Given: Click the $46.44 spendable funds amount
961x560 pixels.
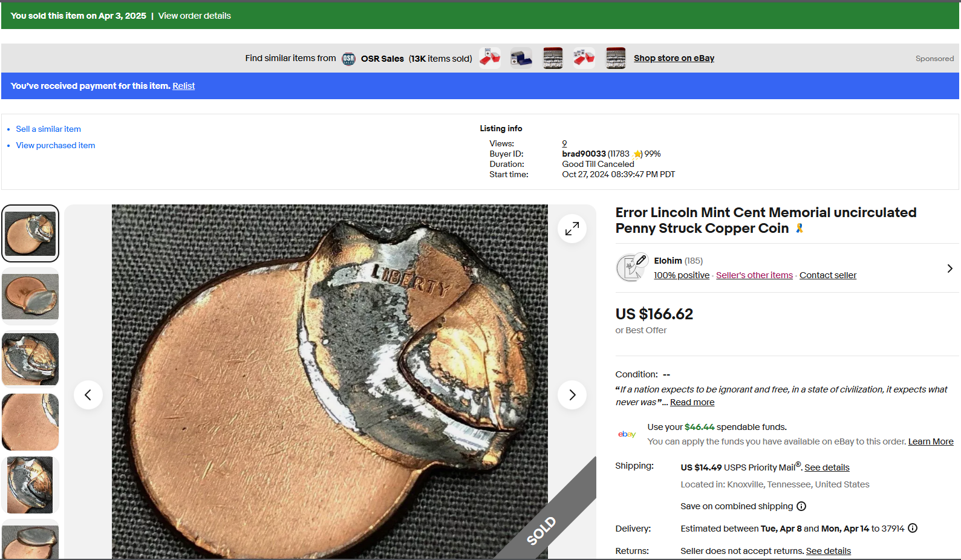Looking at the screenshot, I should pyautogui.click(x=700, y=427).
